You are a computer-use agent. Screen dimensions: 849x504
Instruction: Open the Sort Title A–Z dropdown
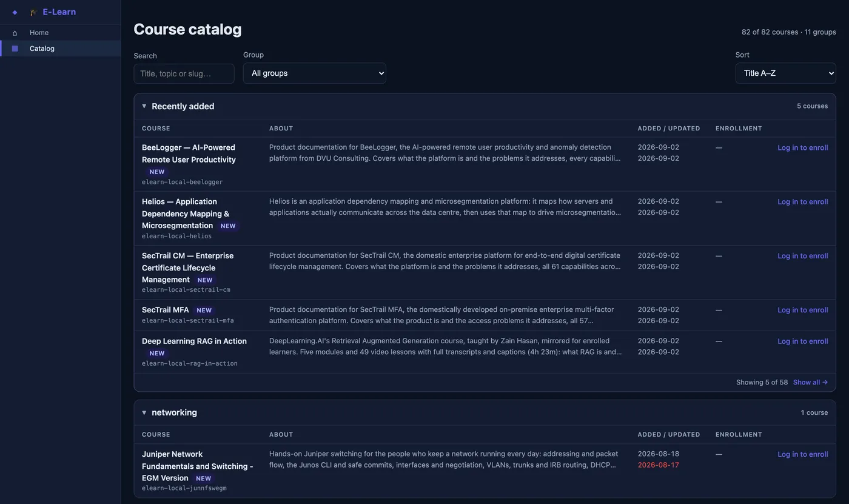pyautogui.click(x=785, y=73)
